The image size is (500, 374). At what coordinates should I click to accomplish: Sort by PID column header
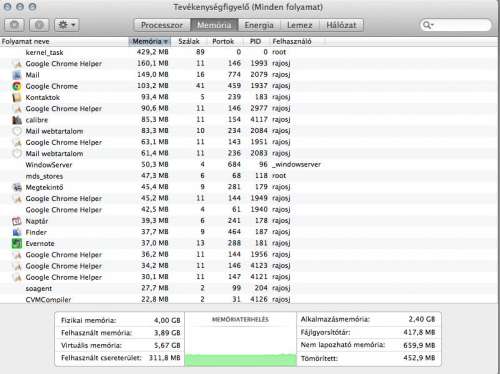pyautogui.click(x=255, y=42)
